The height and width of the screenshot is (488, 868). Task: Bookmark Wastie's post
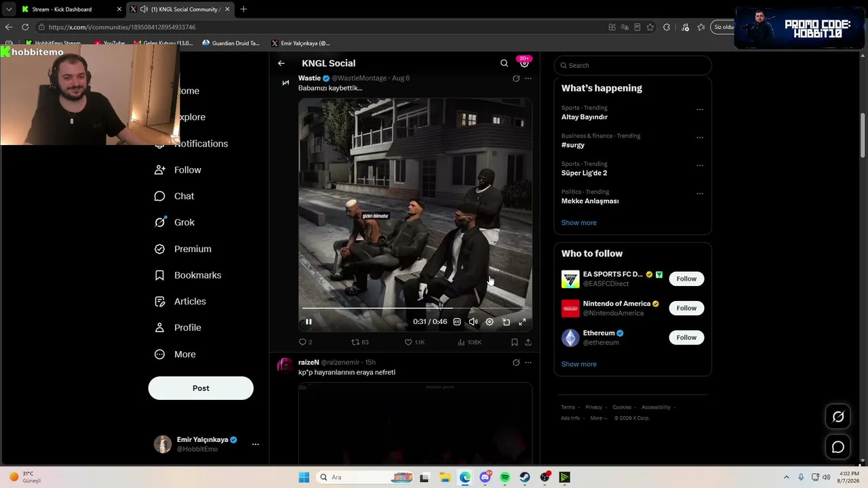(x=515, y=342)
